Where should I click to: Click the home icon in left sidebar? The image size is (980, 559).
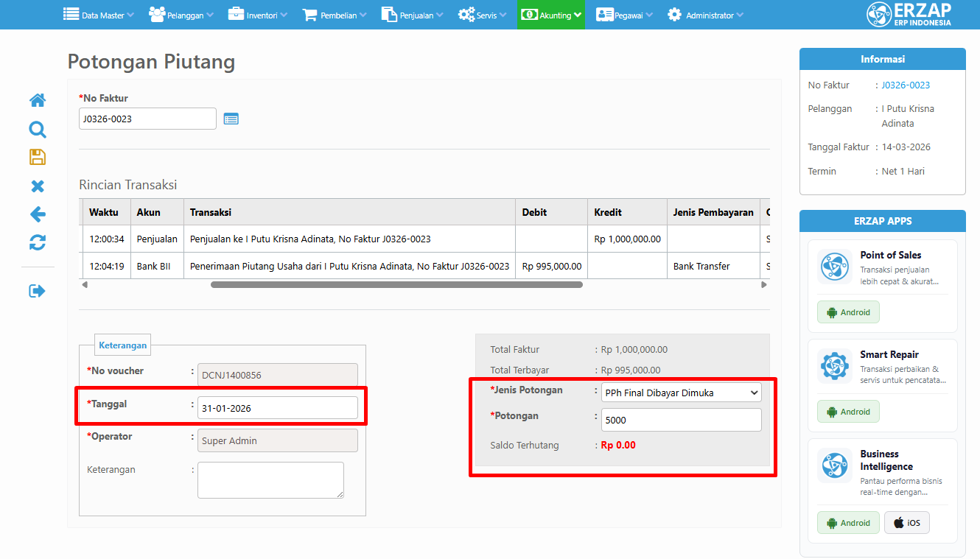click(x=38, y=100)
